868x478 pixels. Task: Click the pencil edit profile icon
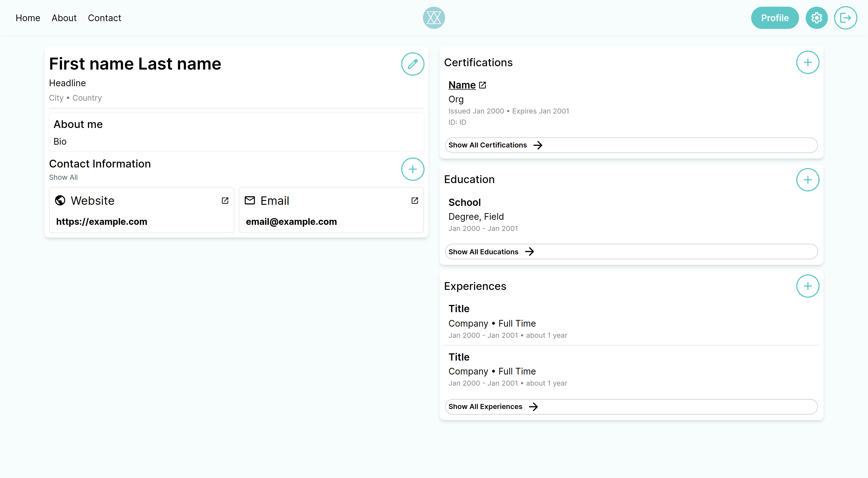(x=412, y=64)
